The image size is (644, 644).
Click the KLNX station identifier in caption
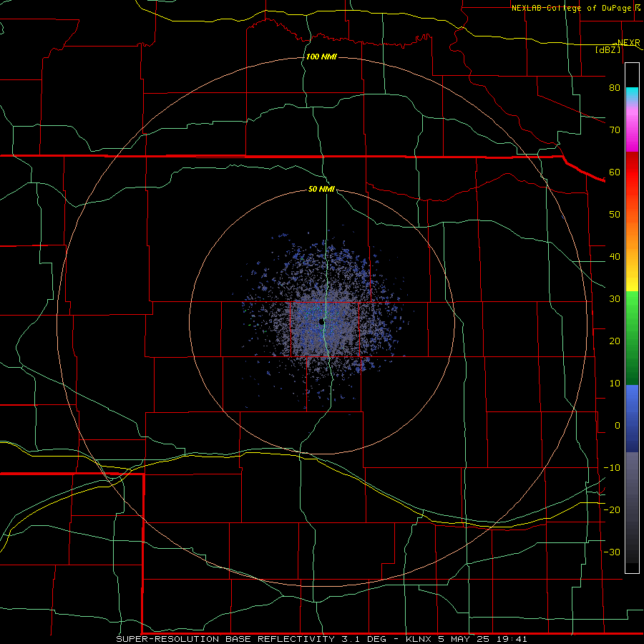coord(419,640)
